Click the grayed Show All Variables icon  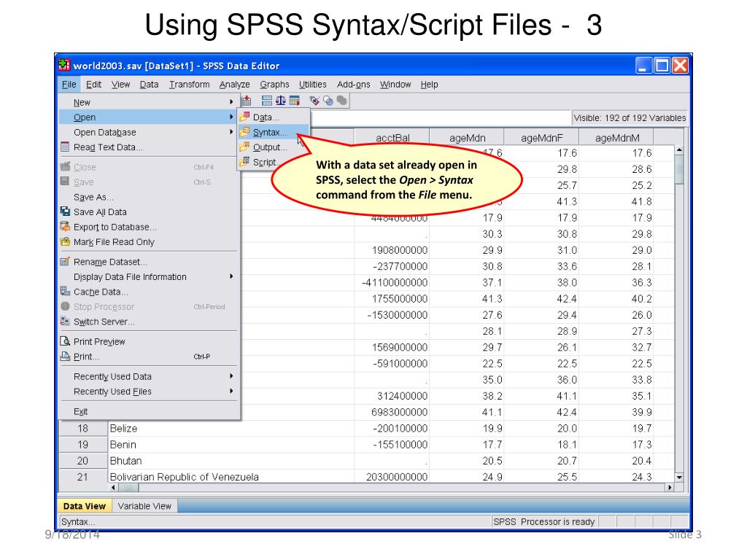pyautogui.click(x=341, y=101)
